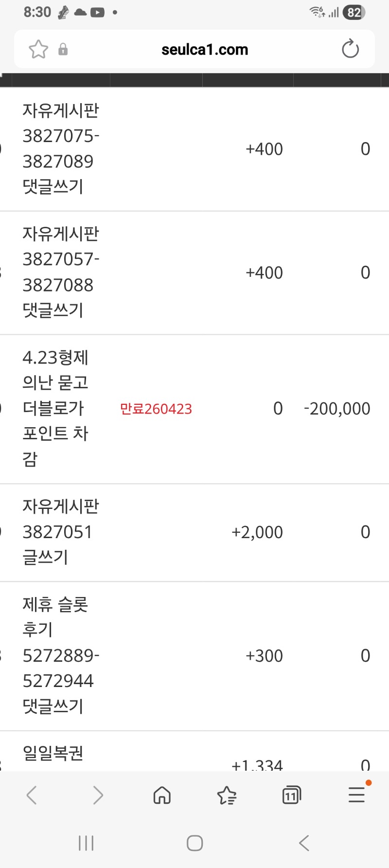Select the 4.23형제의난 더블로가 포인트 차감 entry
This screenshot has height=868, width=389.
pos(56,408)
